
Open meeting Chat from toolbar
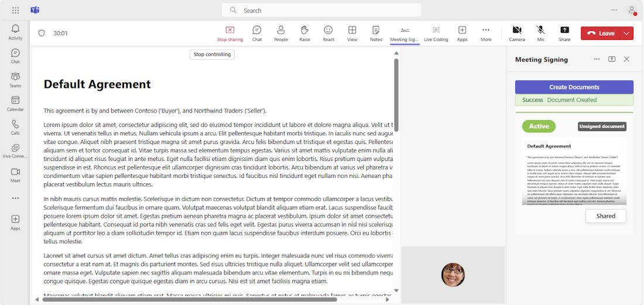tap(257, 33)
